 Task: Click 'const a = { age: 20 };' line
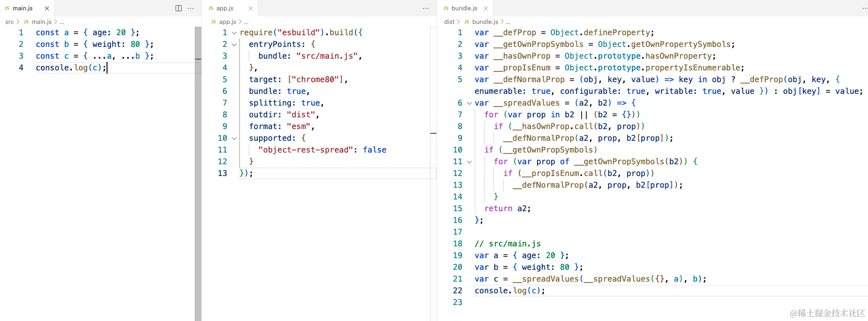(87, 32)
